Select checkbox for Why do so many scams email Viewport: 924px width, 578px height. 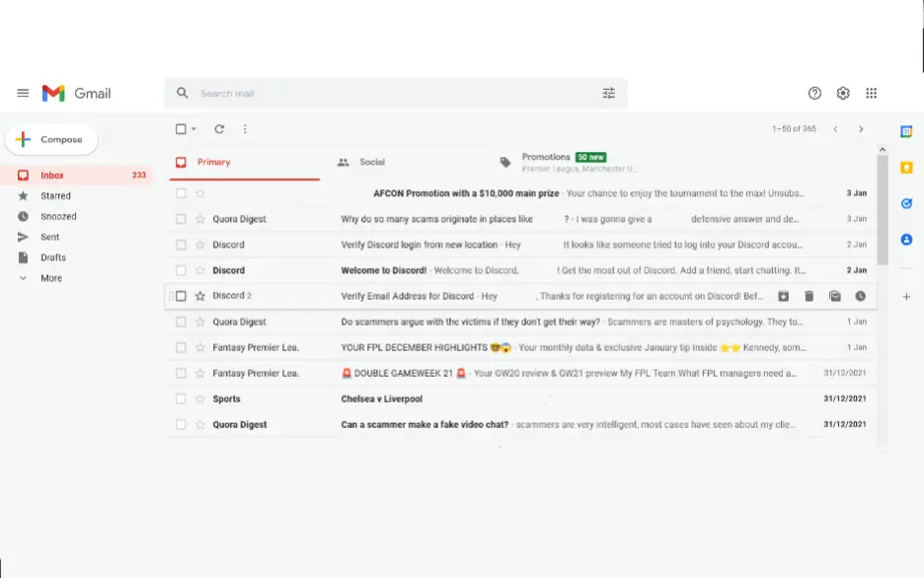click(181, 219)
